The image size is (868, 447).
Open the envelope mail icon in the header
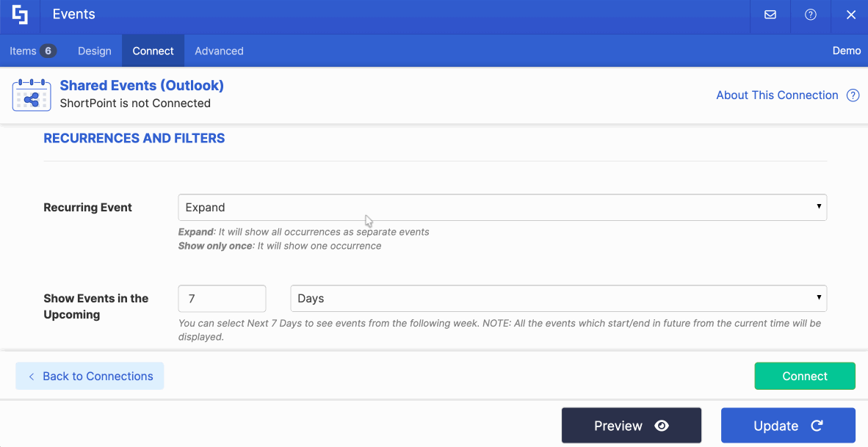coord(770,14)
